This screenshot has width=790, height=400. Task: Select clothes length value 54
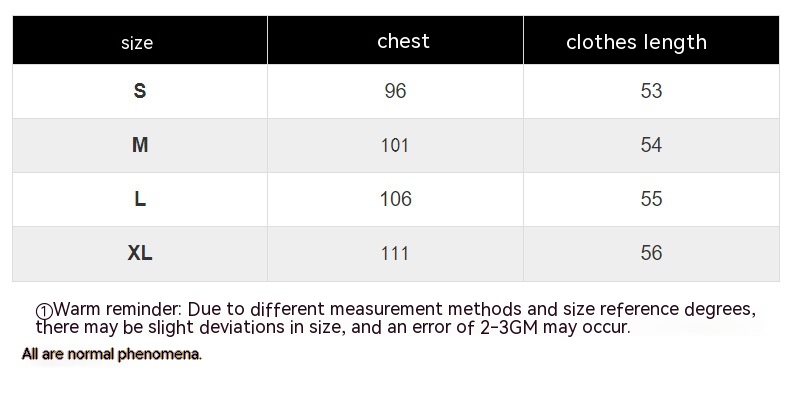tap(651, 145)
